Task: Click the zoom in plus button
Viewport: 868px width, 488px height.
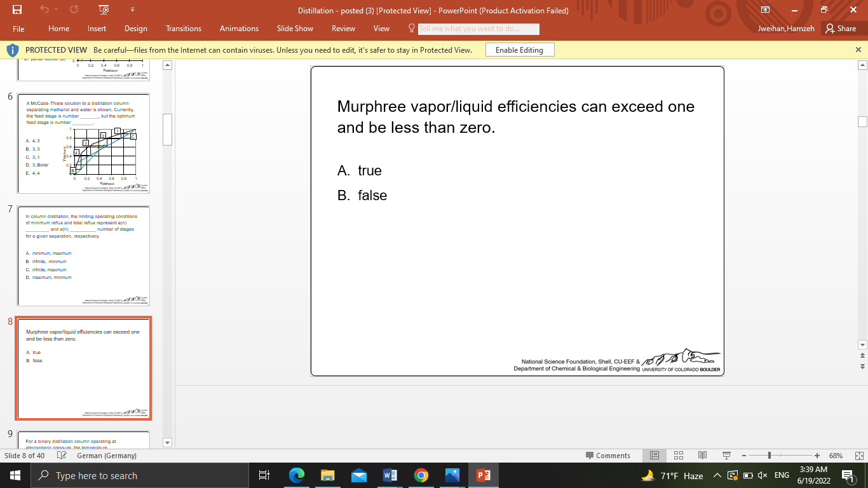Action: [817, 456]
